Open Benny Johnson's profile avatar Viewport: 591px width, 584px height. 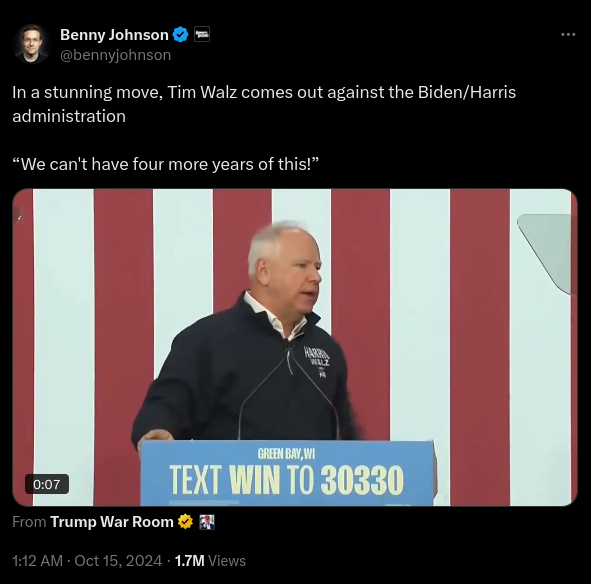point(31,44)
